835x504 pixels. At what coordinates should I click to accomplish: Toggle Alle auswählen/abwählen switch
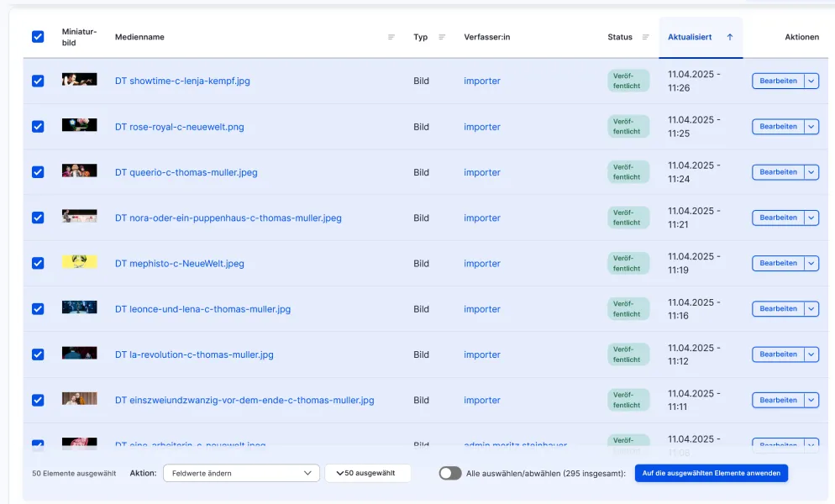(x=450, y=473)
